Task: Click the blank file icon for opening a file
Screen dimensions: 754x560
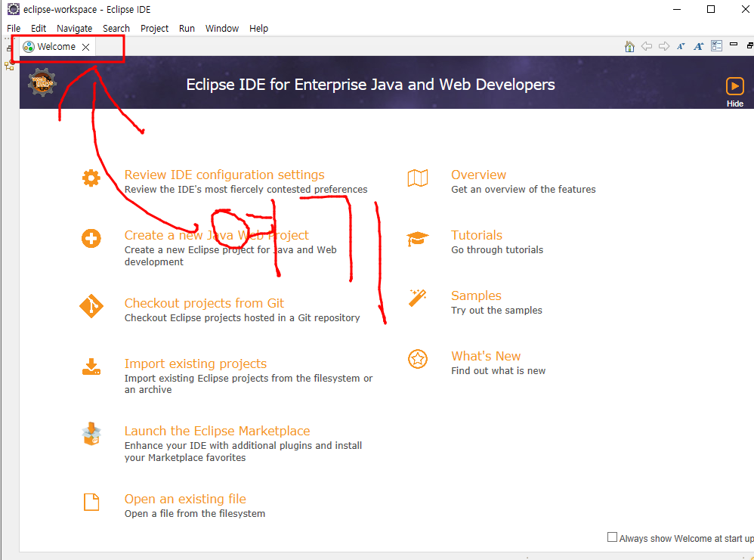Action: tap(91, 502)
